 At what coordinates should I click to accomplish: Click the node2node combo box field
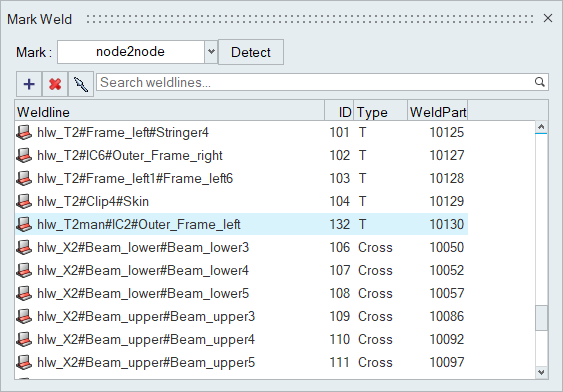131,52
